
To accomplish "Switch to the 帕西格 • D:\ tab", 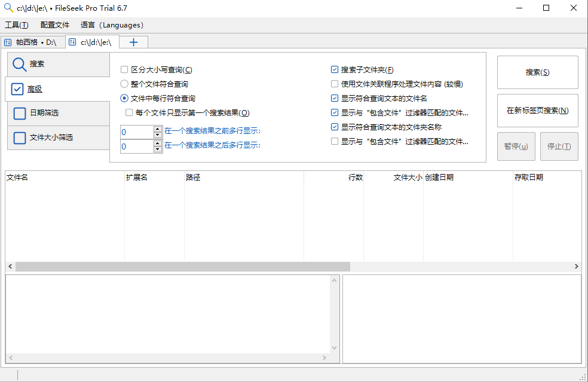I will tap(33, 42).
